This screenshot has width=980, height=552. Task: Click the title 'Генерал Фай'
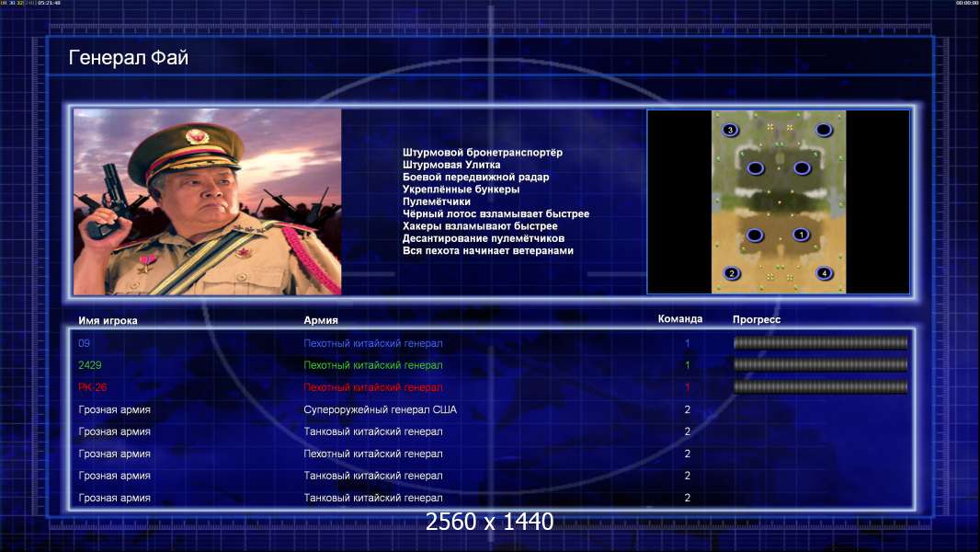tap(128, 58)
